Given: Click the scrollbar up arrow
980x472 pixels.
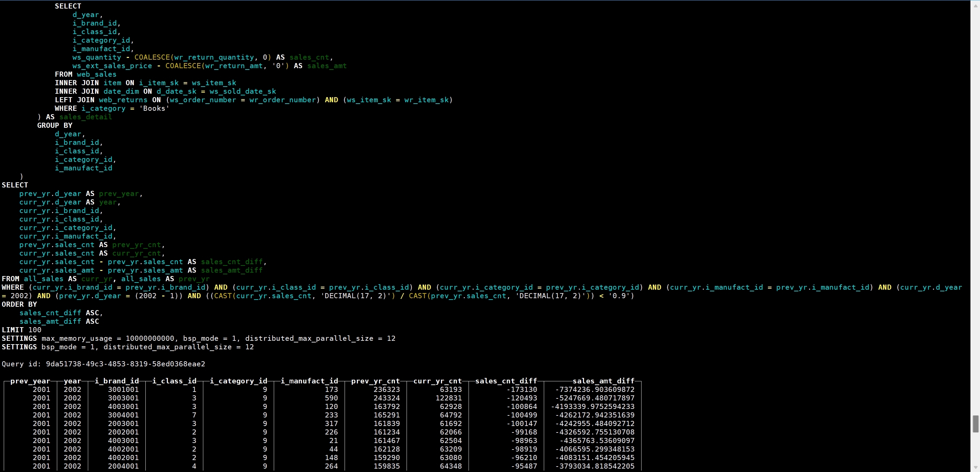Looking at the screenshot, I should pos(976,5).
